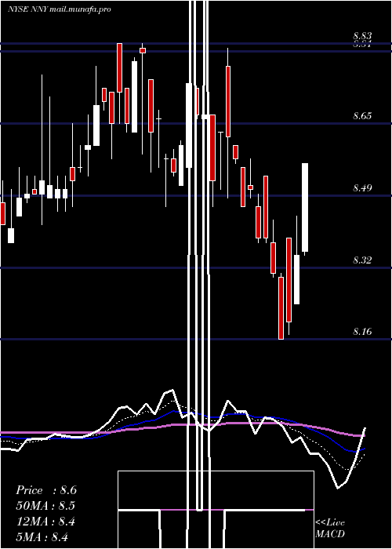The width and height of the screenshot is (392, 549).
Task: Click the 5MA : 8.4 readout
Action: 42,536
